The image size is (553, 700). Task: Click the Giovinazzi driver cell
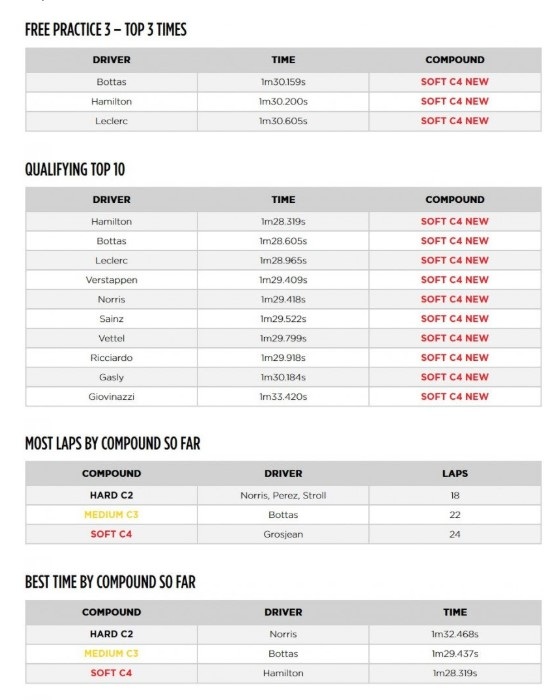coord(111,396)
